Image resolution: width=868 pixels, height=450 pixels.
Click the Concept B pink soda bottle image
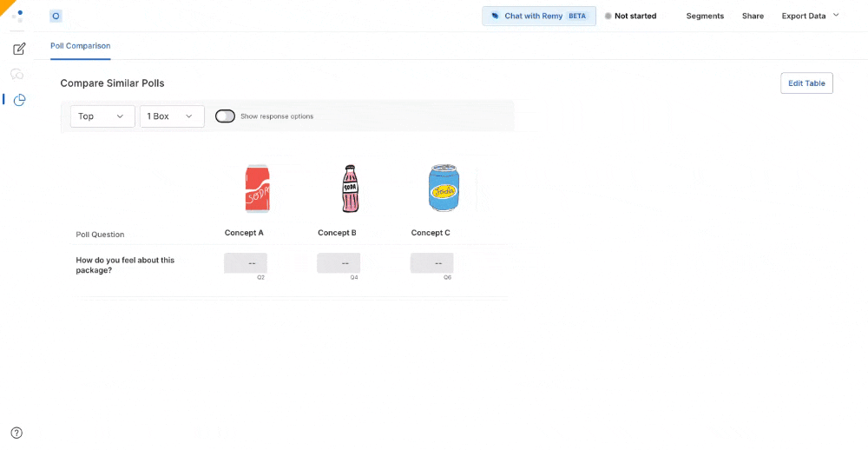349,189
